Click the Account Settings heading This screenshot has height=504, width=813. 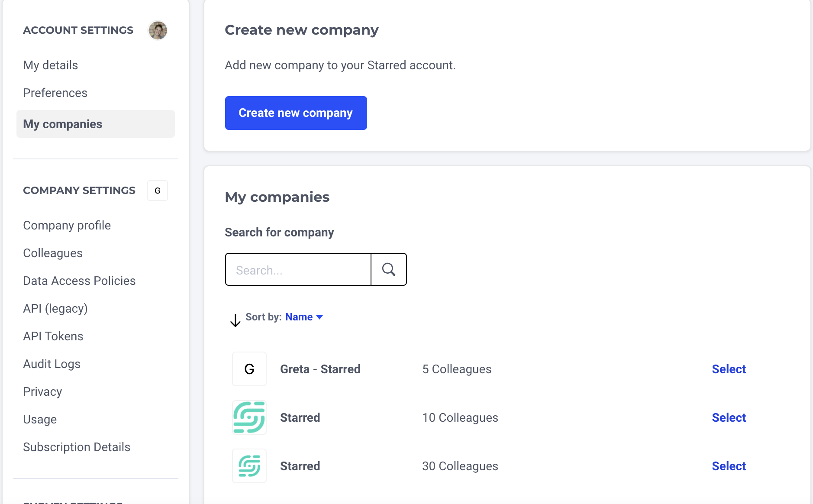78,30
